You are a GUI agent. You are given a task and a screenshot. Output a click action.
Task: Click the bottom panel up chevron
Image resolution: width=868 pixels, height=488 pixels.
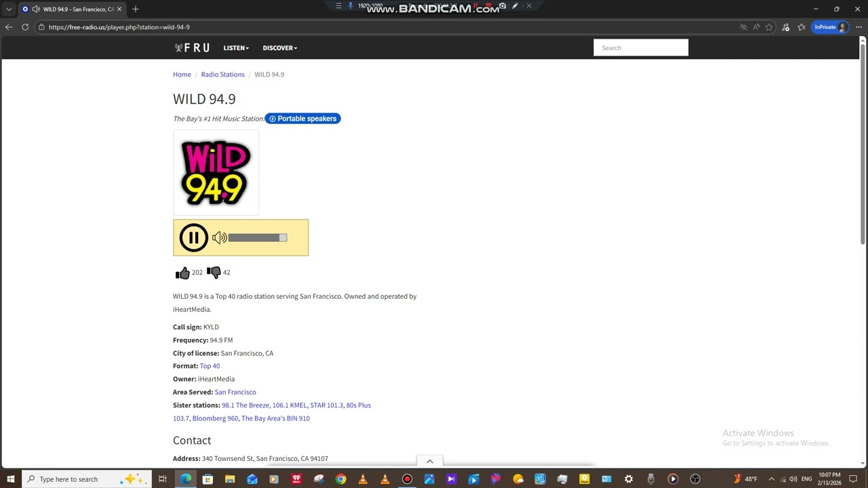coord(429,461)
